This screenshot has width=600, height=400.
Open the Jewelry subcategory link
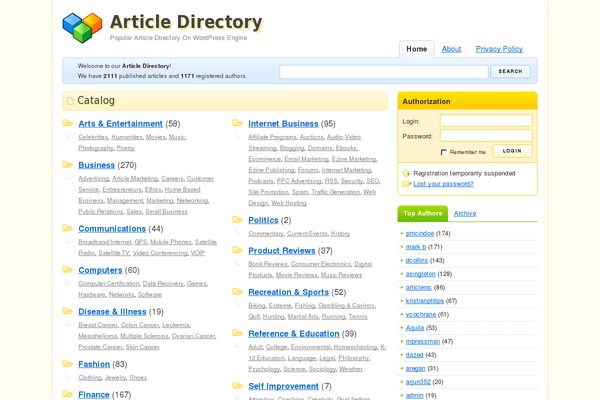pos(115,378)
